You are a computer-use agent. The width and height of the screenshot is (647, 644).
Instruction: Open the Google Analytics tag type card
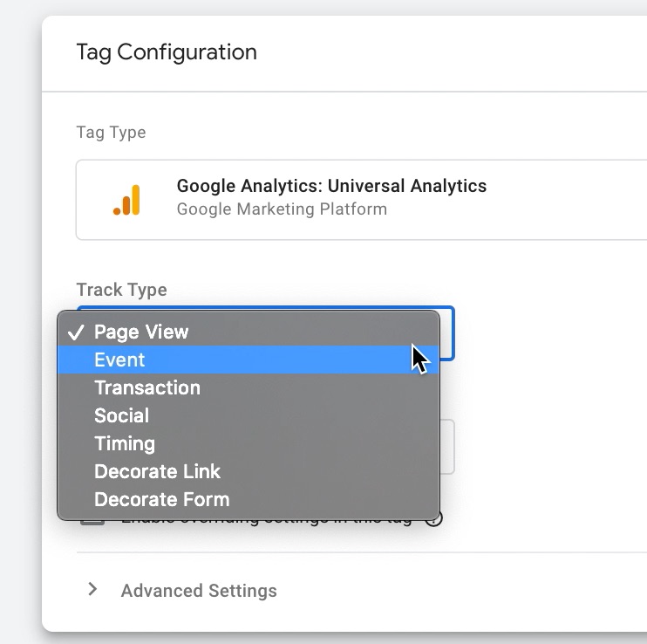[x=362, y=200]
